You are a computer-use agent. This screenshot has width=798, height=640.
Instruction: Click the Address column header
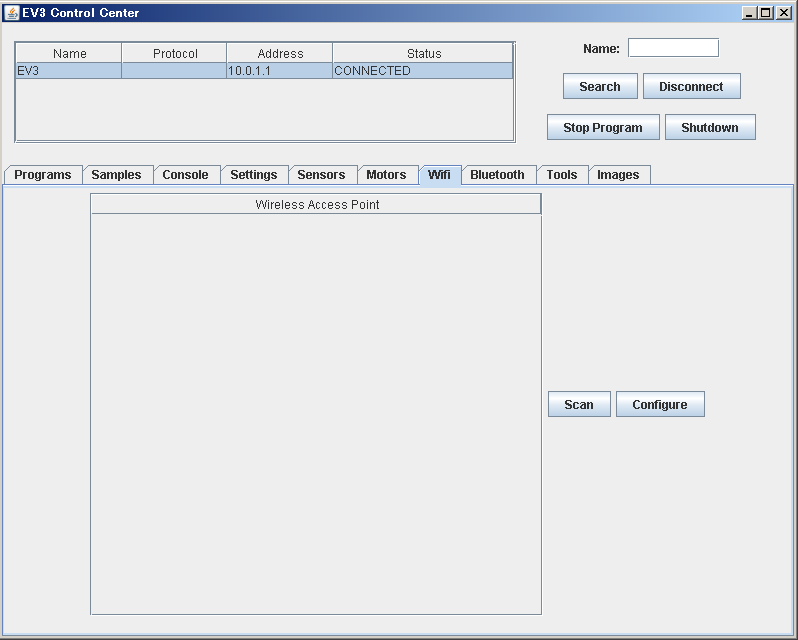tap(279, 53)
